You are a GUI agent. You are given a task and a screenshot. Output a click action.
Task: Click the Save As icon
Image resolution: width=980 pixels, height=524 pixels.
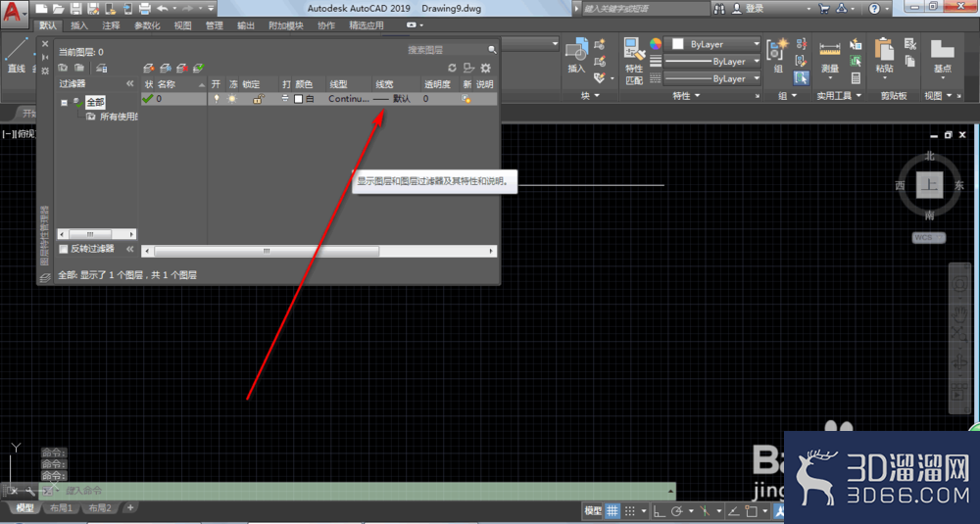(93, 9)
